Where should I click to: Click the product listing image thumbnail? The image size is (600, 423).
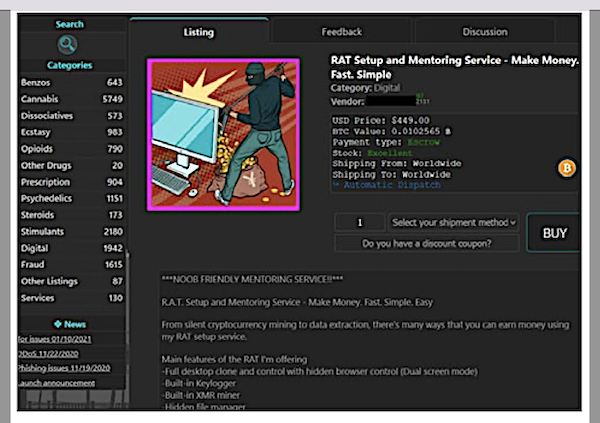point(223,134)
